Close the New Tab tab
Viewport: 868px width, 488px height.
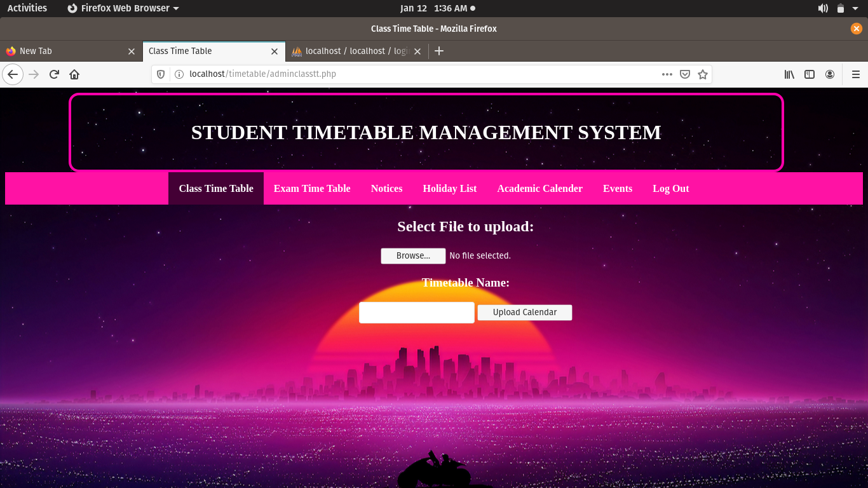(132, 51)
